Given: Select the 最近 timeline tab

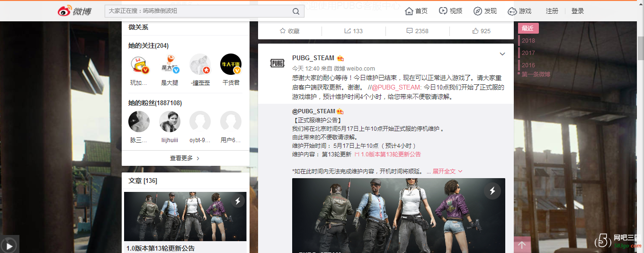Looking at the screenshot, I should (x=528, y=28).
